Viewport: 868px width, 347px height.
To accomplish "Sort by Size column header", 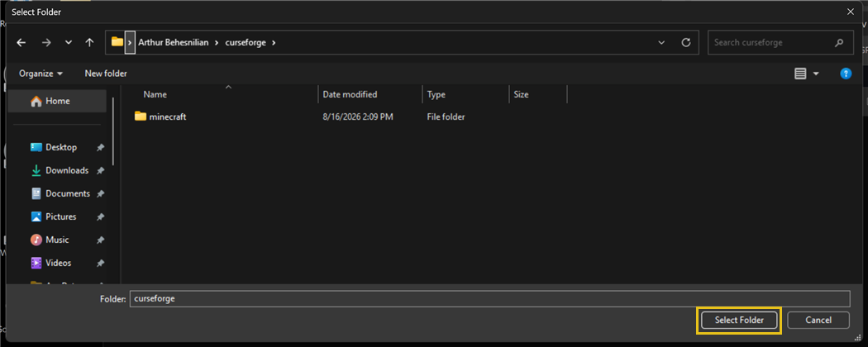I will tap(521, 95).
